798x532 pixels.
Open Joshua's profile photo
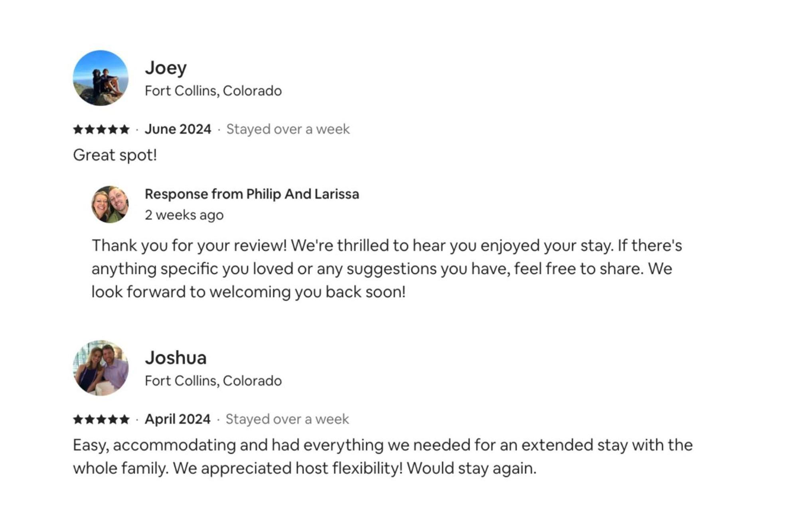click(101, 368)
